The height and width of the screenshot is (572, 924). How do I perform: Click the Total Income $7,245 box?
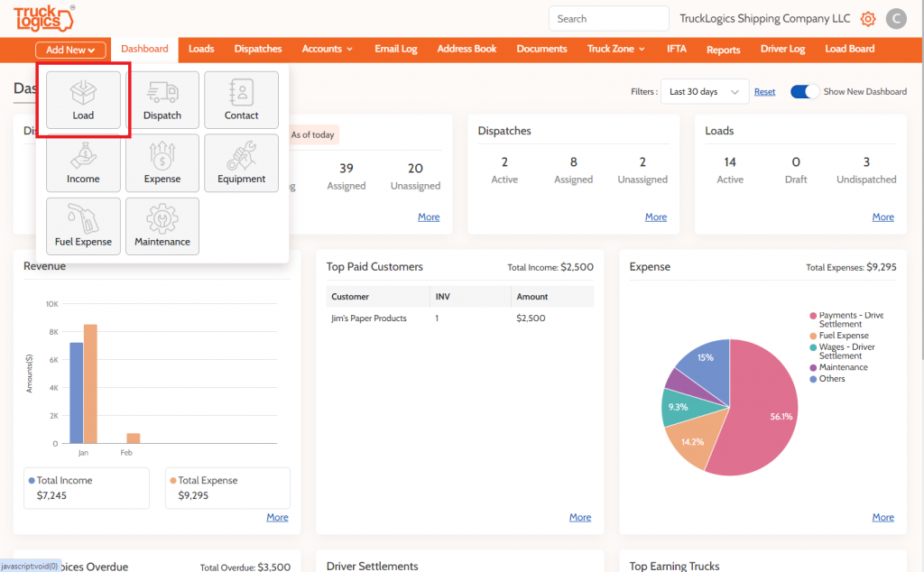click(87, 488)
